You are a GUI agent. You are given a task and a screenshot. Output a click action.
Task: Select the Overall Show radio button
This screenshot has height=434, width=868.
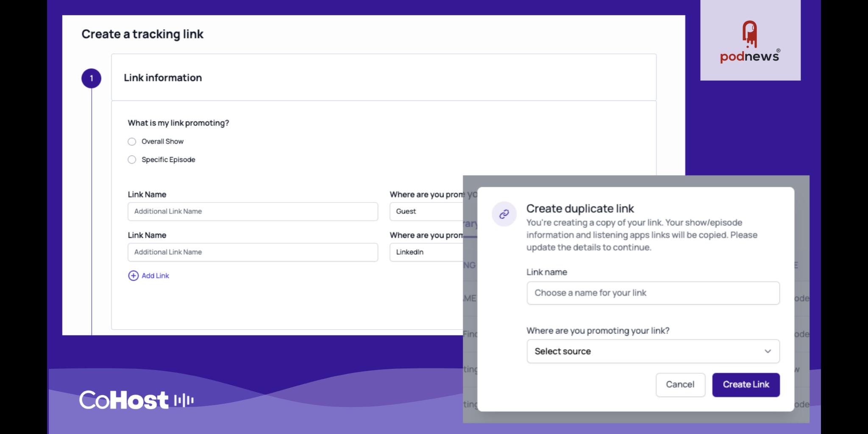(132, 142)
